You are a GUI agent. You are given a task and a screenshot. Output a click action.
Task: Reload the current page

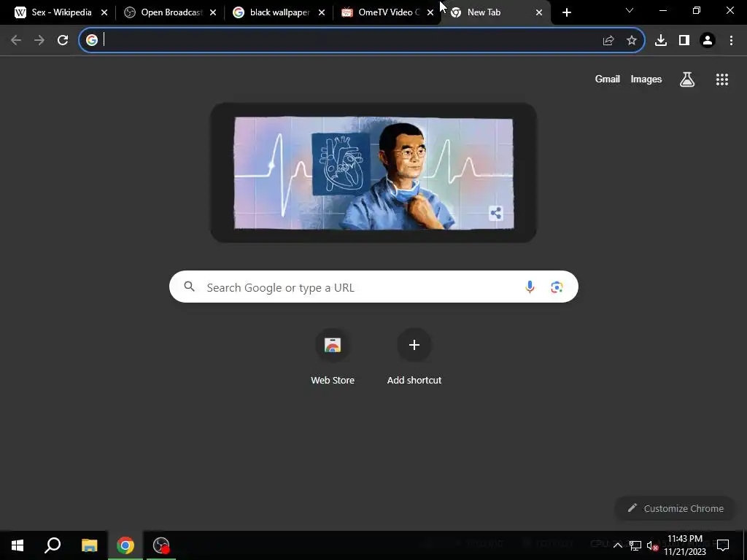coord(63,41)
